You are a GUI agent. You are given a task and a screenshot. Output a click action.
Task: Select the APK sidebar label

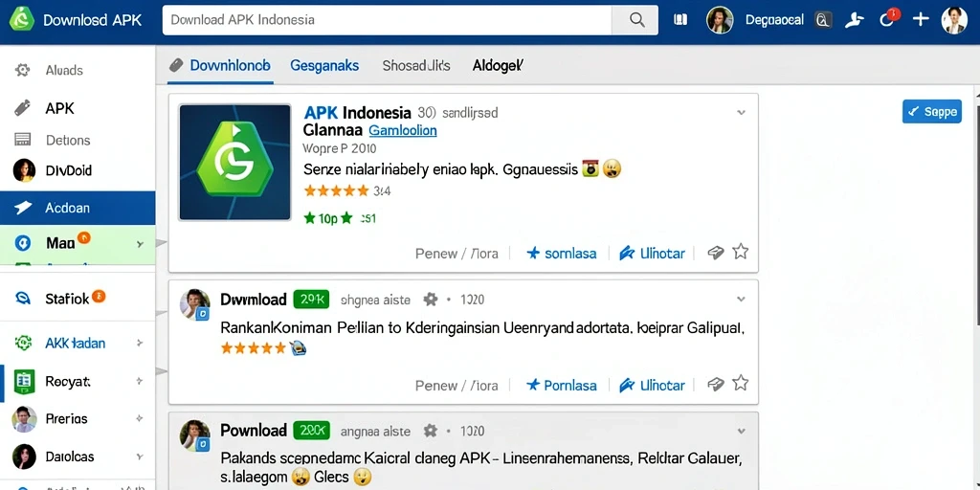click(x=60, y=108)
